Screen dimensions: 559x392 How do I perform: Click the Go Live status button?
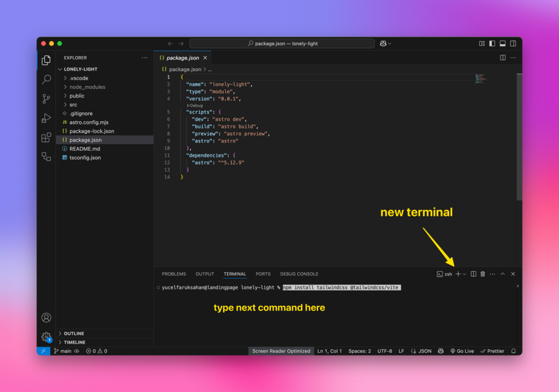[462, 351]
